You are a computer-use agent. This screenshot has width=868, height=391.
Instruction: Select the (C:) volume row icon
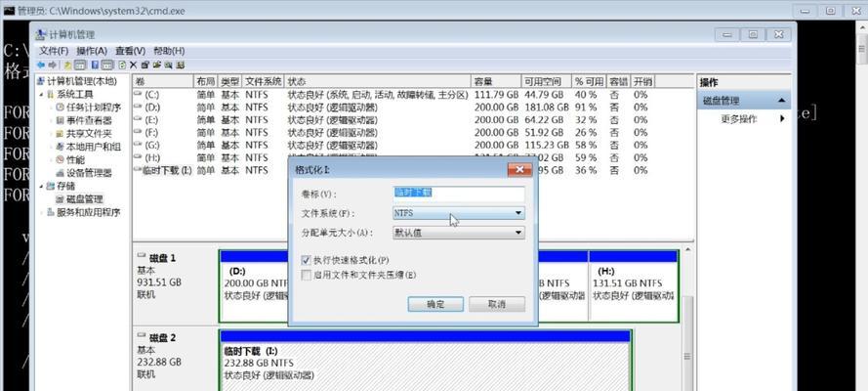pos(140,95)
